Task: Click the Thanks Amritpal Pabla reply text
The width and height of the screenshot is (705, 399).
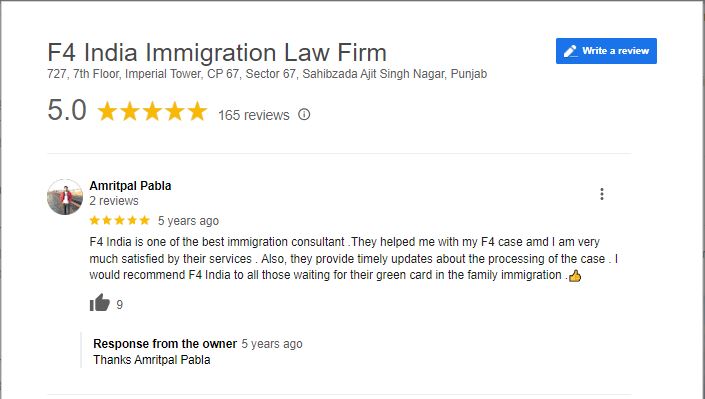Action: tap(152, 360)
